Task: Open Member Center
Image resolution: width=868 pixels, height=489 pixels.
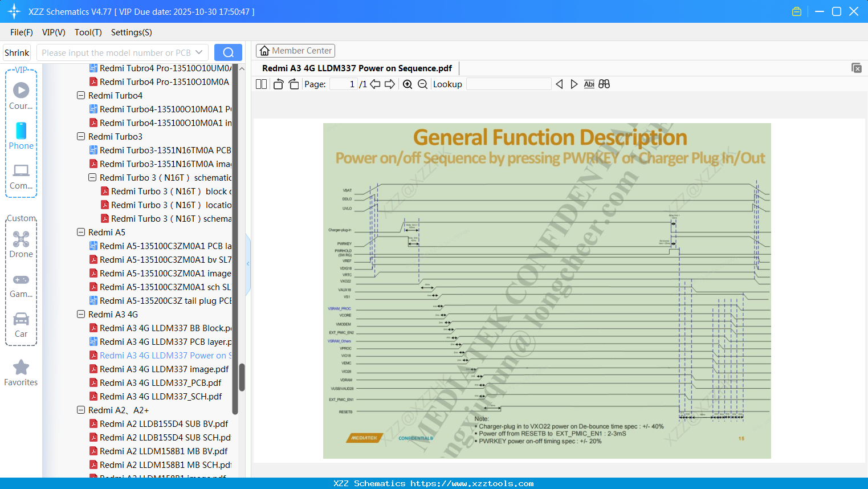Action: pyautogui.click(x=295, y=51)
